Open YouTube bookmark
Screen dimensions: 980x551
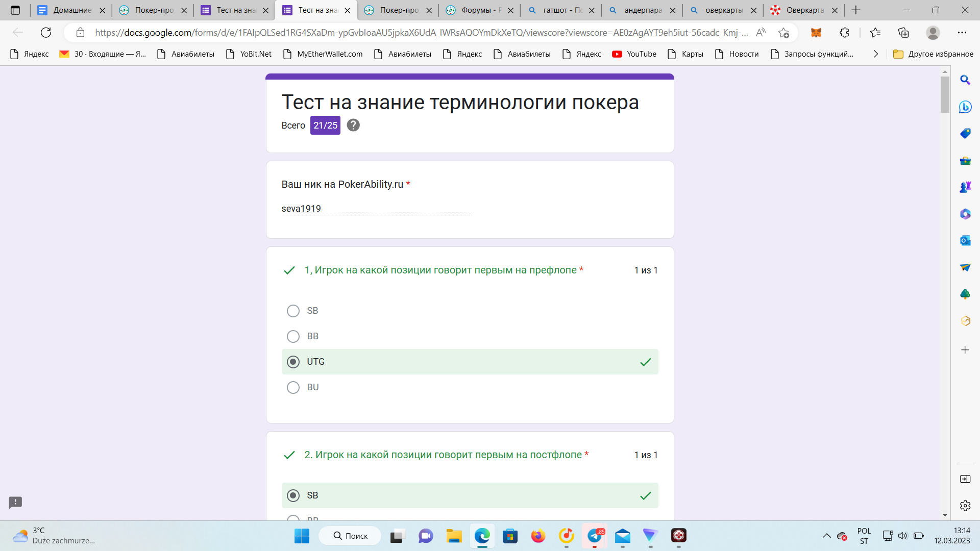(634, 54)
